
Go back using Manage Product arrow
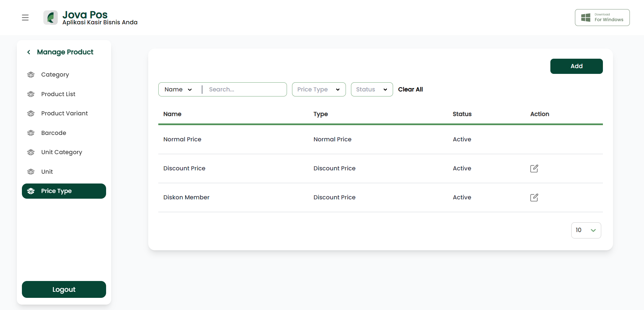(29, 52)
